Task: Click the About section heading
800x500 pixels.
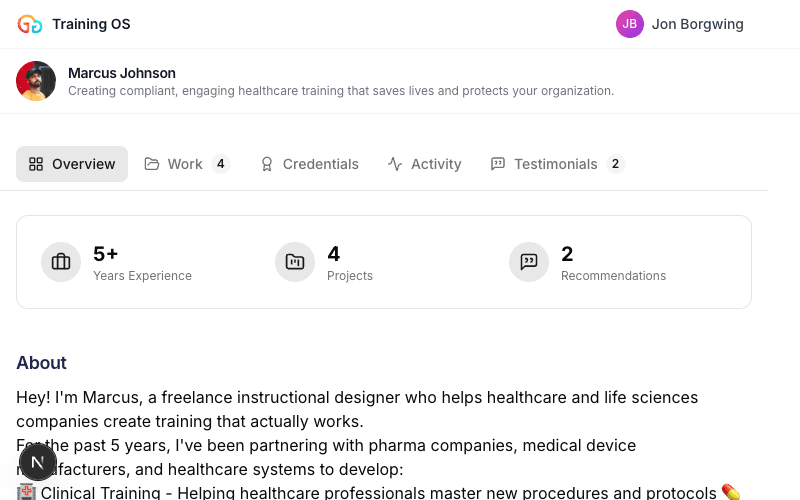Action: (x=41, y=363)
